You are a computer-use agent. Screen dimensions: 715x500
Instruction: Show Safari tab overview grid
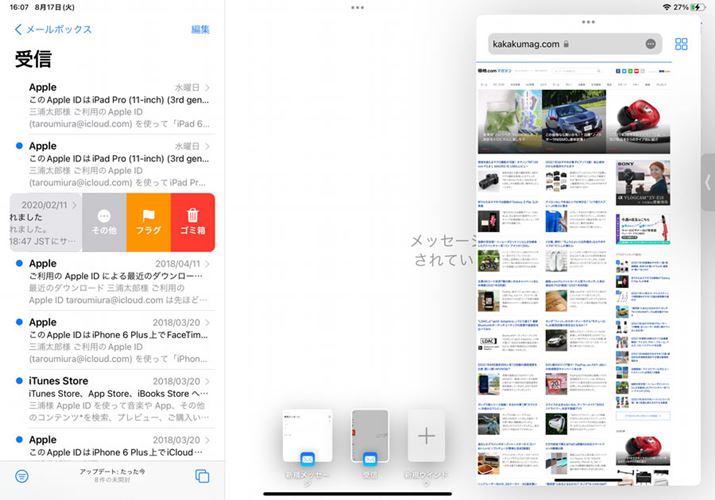[x=681, y=44]
